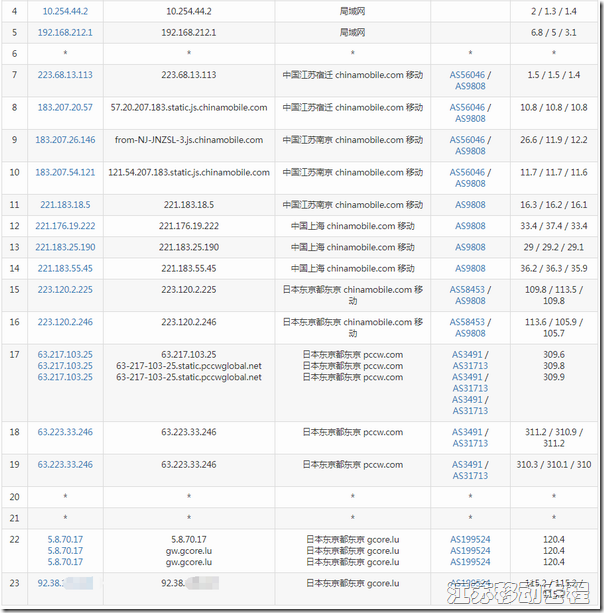Select hostname 57.20.207.183.static.js.chinamobile.com

click(189, 108)
